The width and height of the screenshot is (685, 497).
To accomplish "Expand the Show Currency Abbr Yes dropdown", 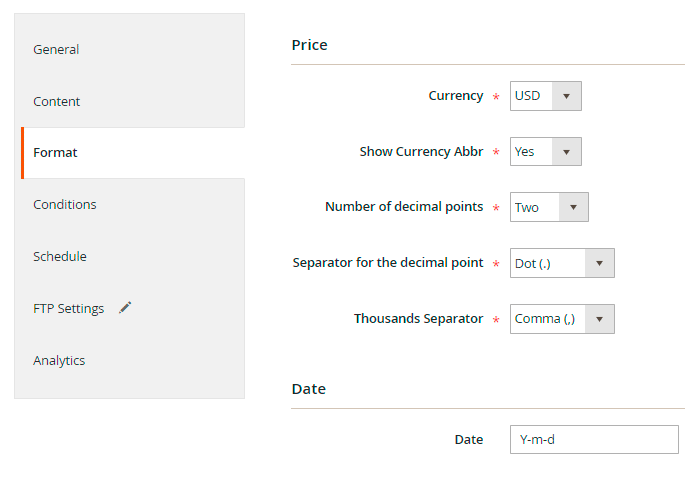I will 545,152.
